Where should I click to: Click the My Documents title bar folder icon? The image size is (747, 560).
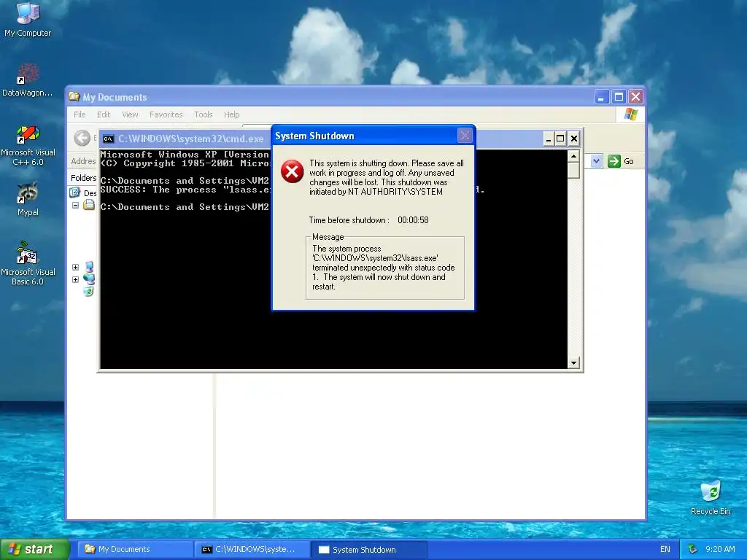click(74, 97)
